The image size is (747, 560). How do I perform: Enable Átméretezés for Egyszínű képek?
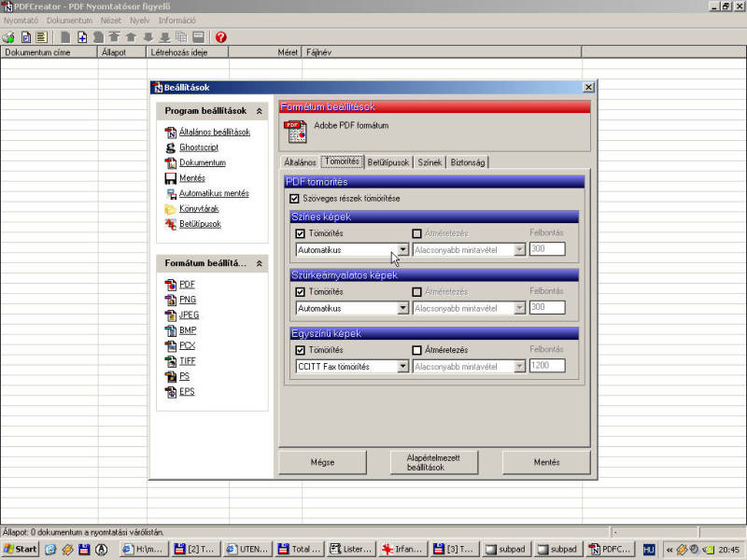[x=417, y=350]
